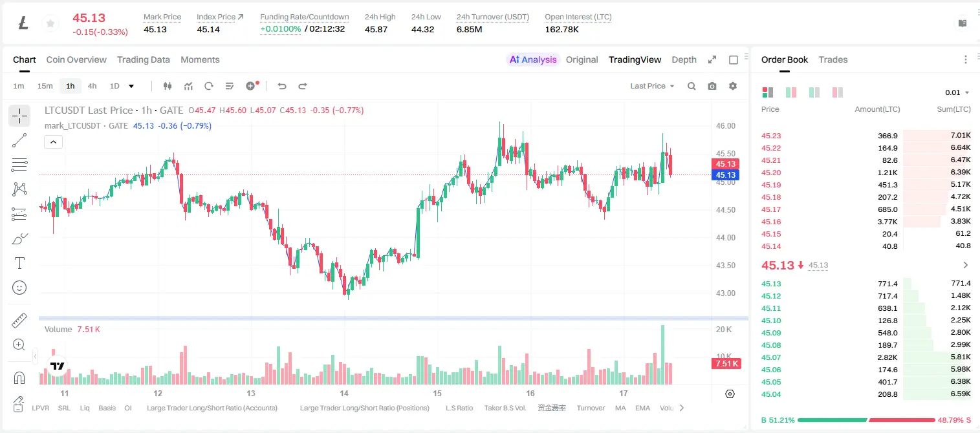The width and height of the screenshot is (980, 433).
Task: Open the emoji sticker tool
Action: [19, 288]
